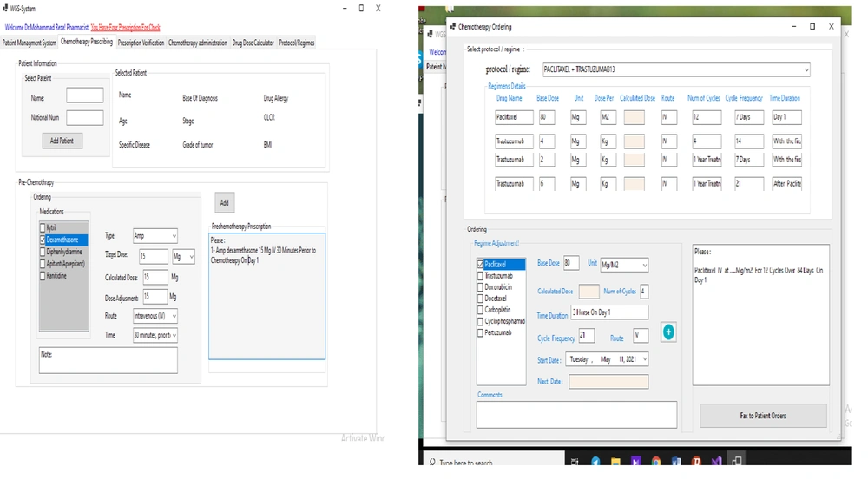
Task: Tick the Diphenhydramine checkbox
Action: pyautogui.click(x=43, y=252)
